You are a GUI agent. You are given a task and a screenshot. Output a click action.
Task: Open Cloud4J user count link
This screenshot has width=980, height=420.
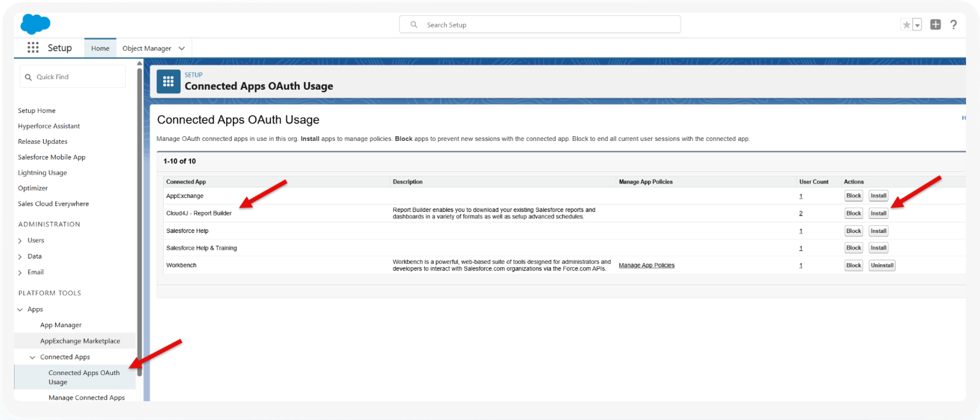pos(801,213)
